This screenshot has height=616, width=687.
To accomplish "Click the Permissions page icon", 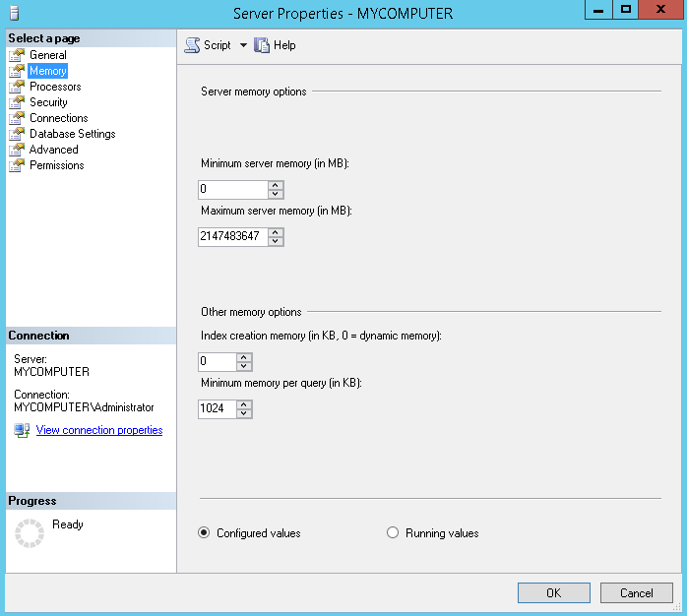I will [17, 165].
